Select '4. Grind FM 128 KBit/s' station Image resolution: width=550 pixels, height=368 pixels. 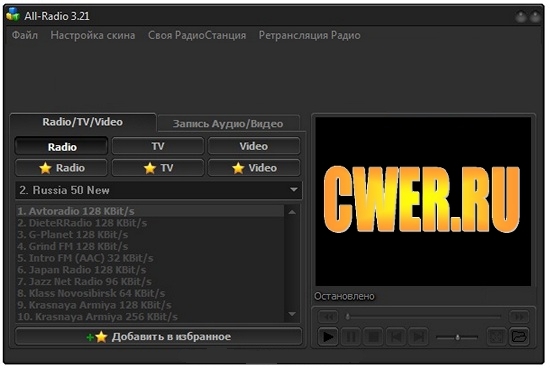(x=150, y=246)
